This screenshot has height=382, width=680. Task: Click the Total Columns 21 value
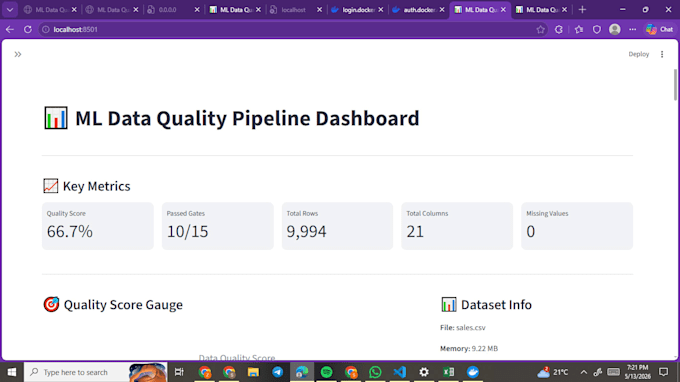(x=415, y=232)
